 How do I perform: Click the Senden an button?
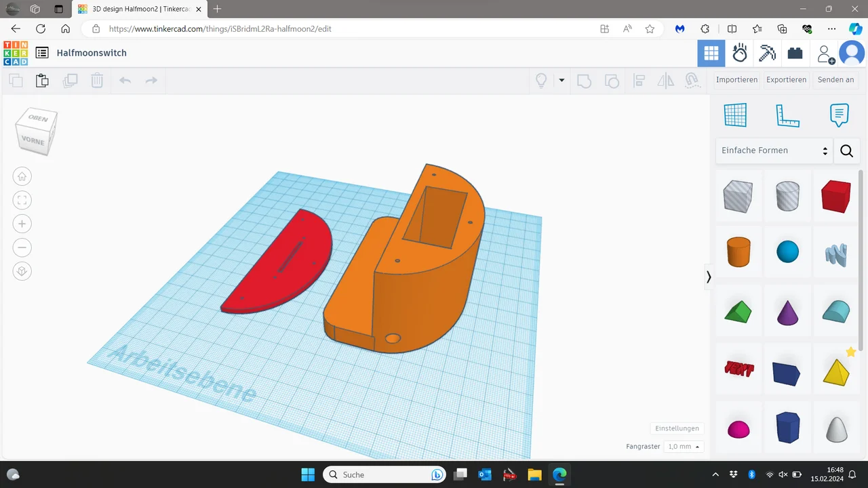click(835, 80)
